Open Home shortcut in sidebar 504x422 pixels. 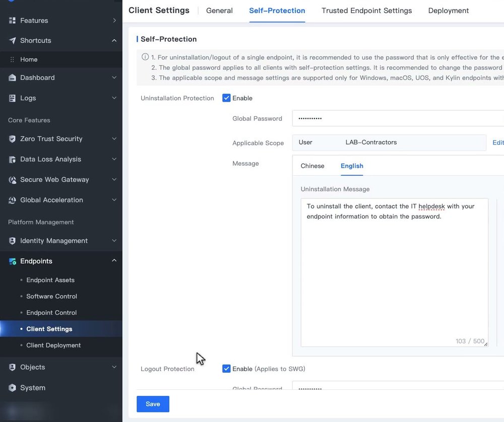coord(61,59)
